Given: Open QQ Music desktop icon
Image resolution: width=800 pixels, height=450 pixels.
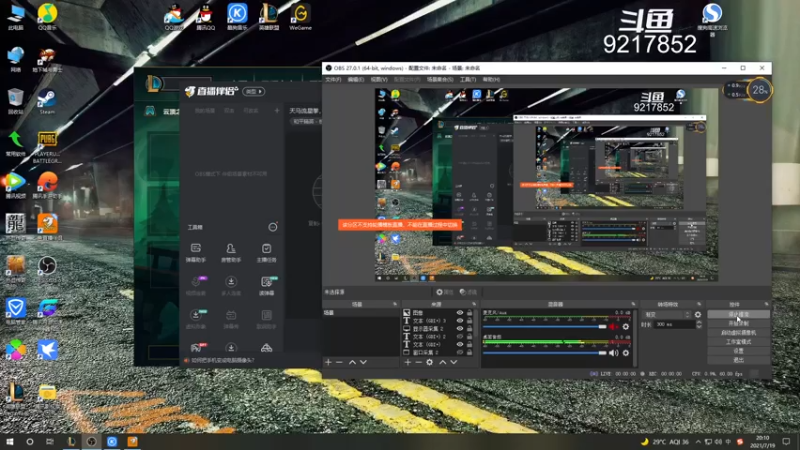Looking at the screenshot, I should [47, 17].
